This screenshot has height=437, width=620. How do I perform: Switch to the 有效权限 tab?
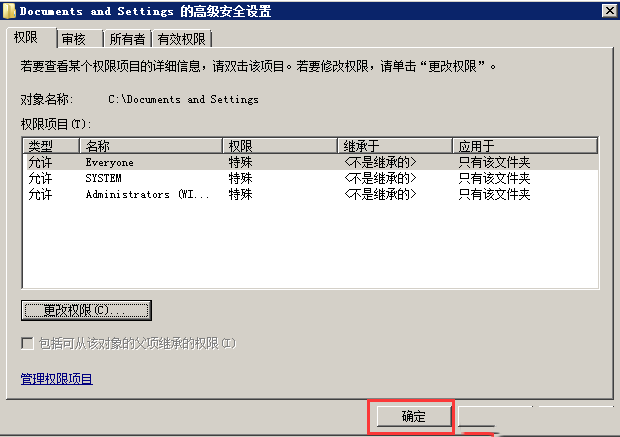click(x=182, y=39)
